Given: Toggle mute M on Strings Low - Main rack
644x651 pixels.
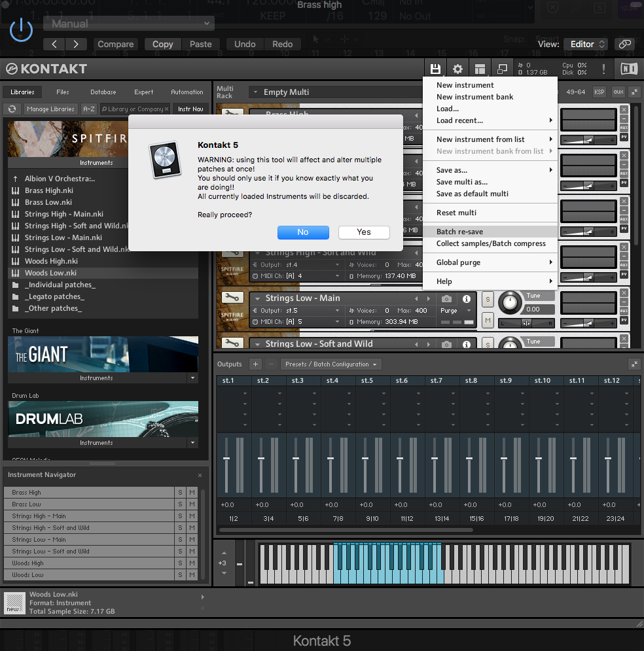Looking at the screenshot, I should 488,320.
